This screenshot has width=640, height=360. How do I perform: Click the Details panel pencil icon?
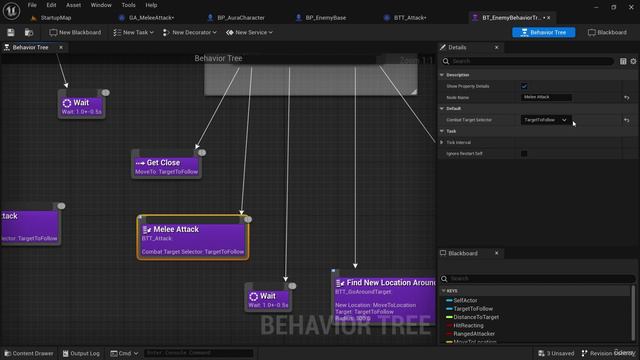pyautogui.click(x=443, y=47)
